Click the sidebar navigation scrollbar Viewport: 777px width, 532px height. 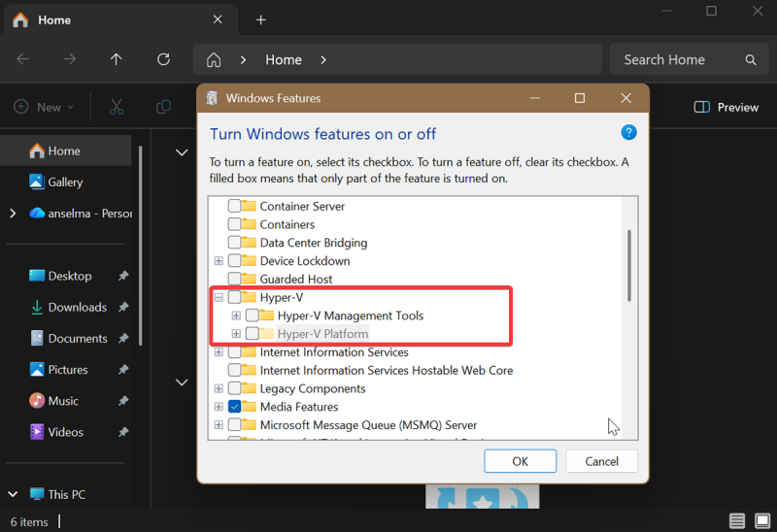(x=140, y=246)
